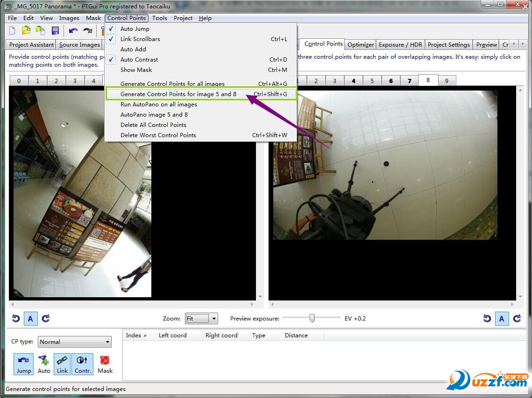Click the blue Undo arrow in toolbar

coord(73,30)
